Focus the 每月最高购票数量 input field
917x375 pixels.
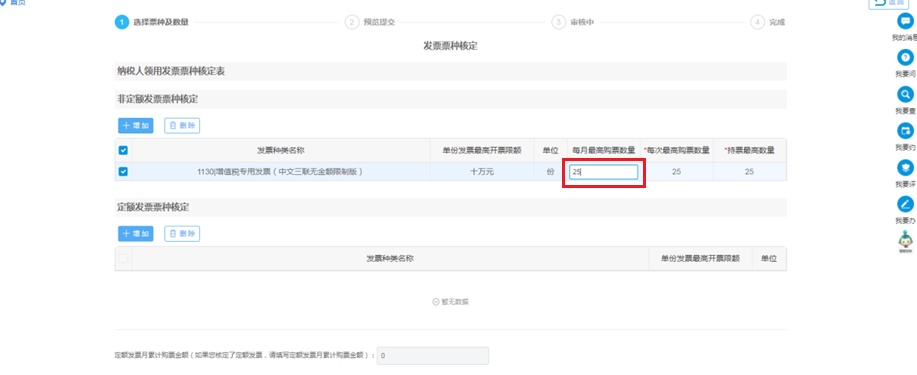604,172
